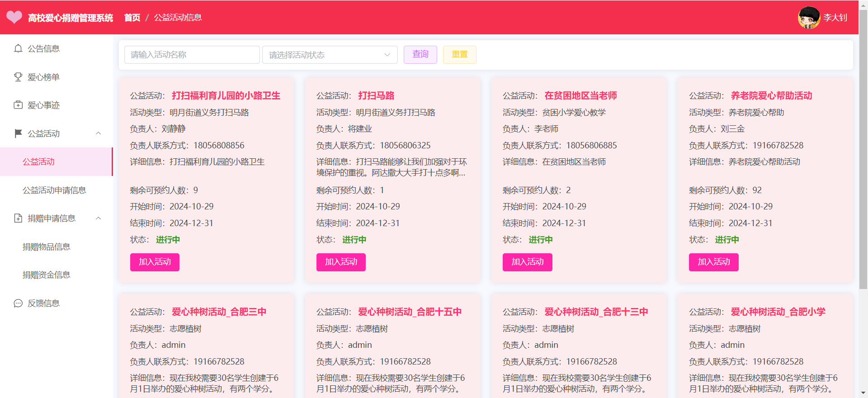Click activity title 打扫福利育儿园的小路卫生
The height and width of the screenshot is (398, 868).
tap(226, 95)
